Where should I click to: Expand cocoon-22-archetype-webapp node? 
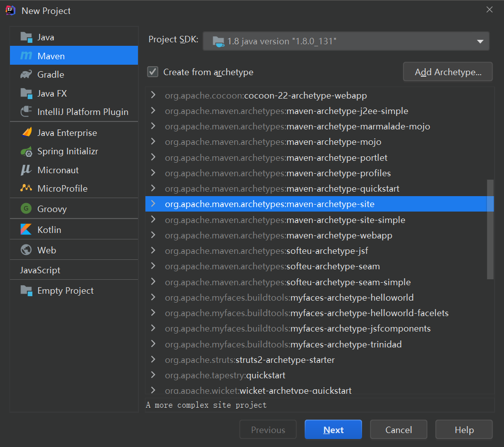(x=153, y=95)
